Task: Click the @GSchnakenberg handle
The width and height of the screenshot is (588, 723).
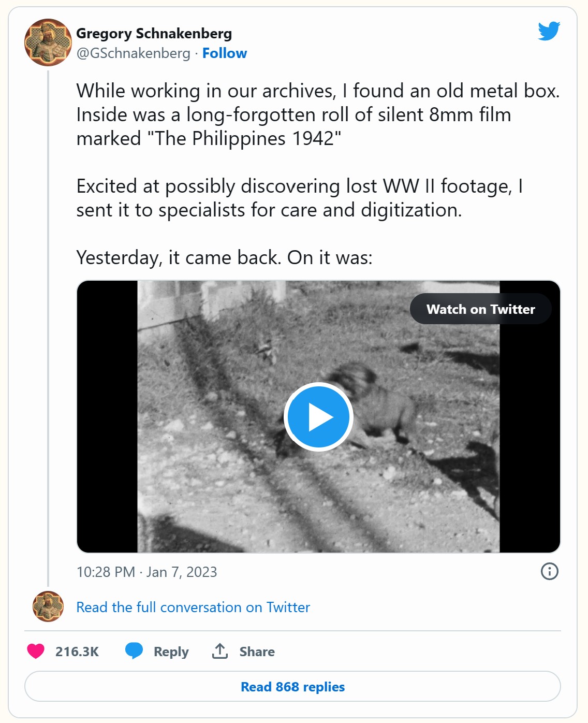Action: pos(133,53)
